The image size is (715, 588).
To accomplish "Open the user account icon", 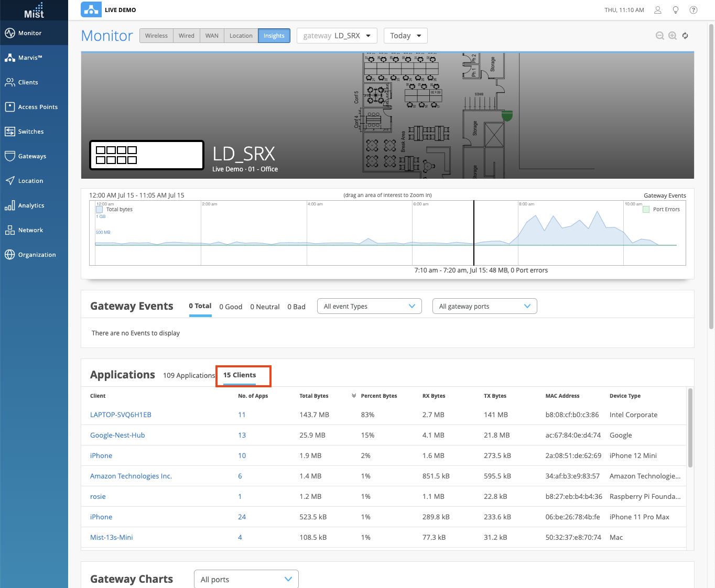I will [x=658, y=10].
